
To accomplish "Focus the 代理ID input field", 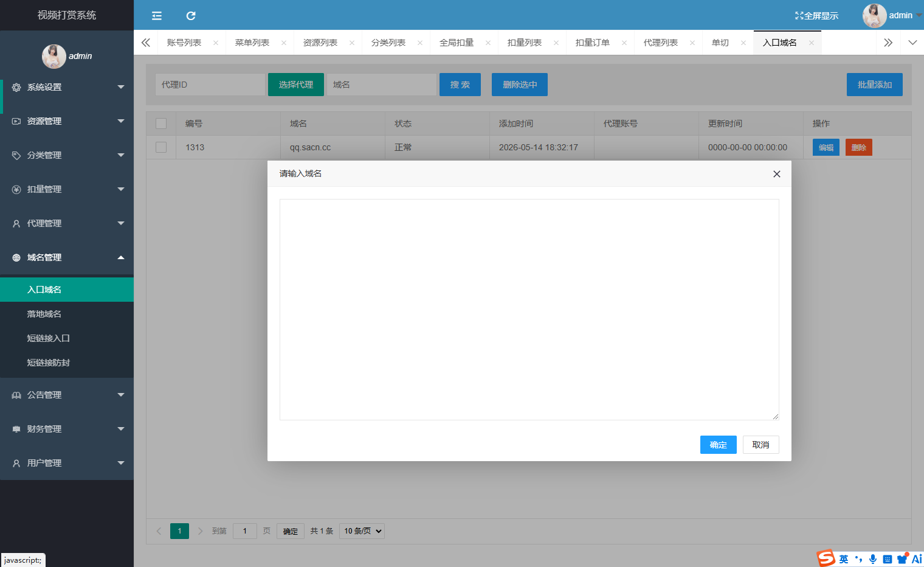I will [210, 85].
